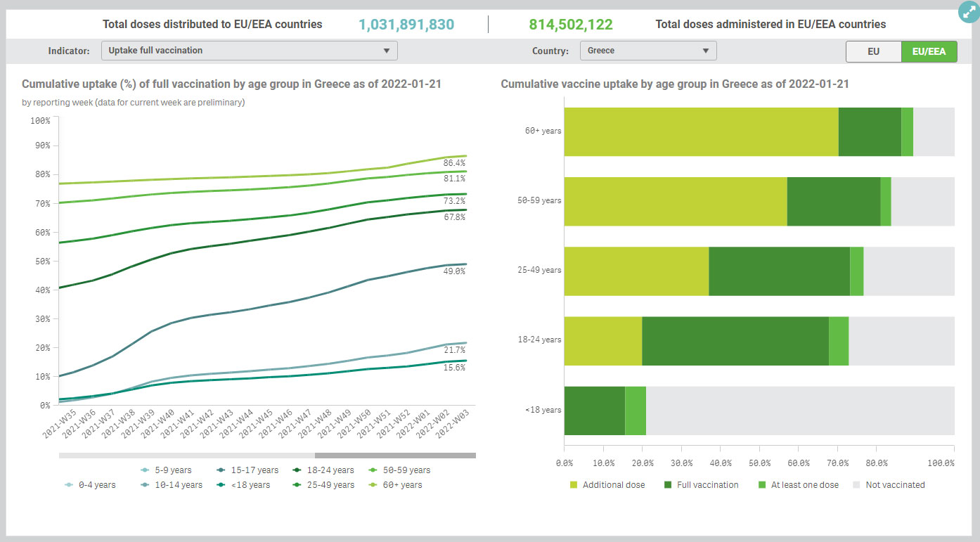Click the fullscreen expand icon

(x=968, y=12)
